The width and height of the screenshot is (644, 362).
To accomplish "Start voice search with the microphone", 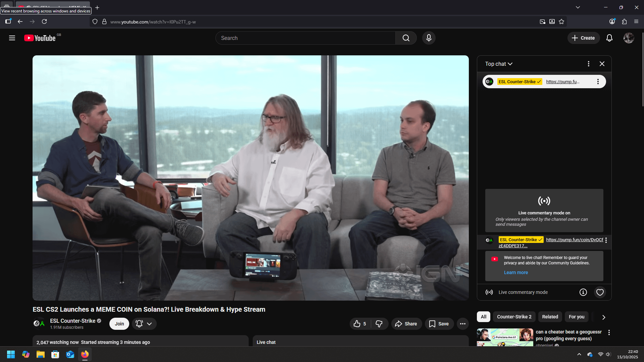I will 429,38.
